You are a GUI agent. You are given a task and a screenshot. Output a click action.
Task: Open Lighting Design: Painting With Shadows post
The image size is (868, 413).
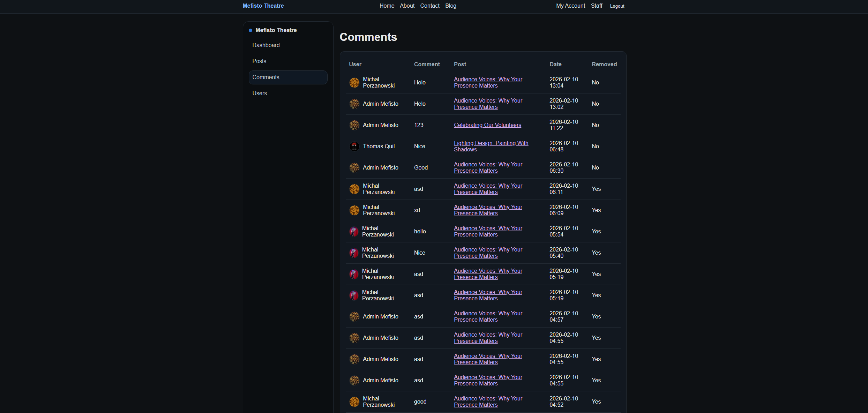click(x=491, y=146)
